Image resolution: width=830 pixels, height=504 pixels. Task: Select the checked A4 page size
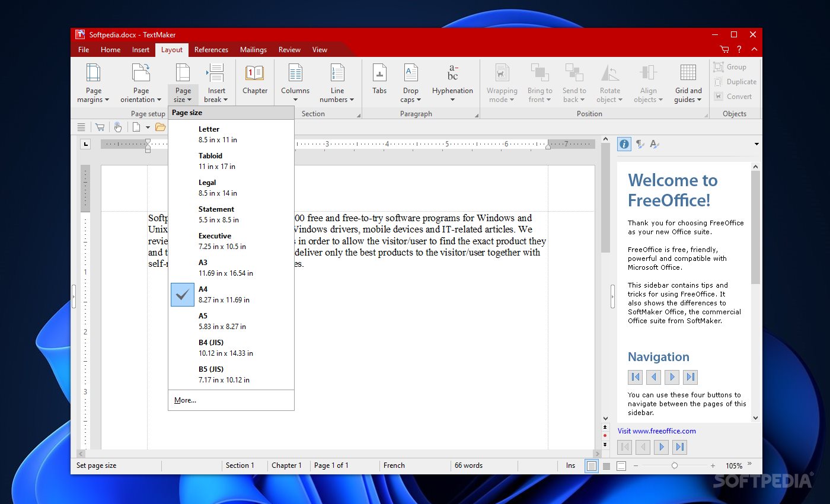pyautogui.click(x=231, y=295)
